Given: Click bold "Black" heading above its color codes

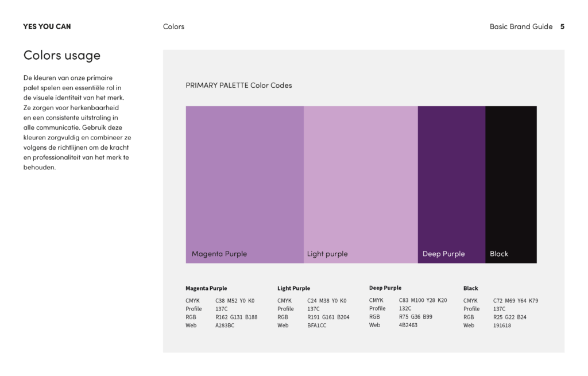Looking at the screenshot, I should pos(471,288).
